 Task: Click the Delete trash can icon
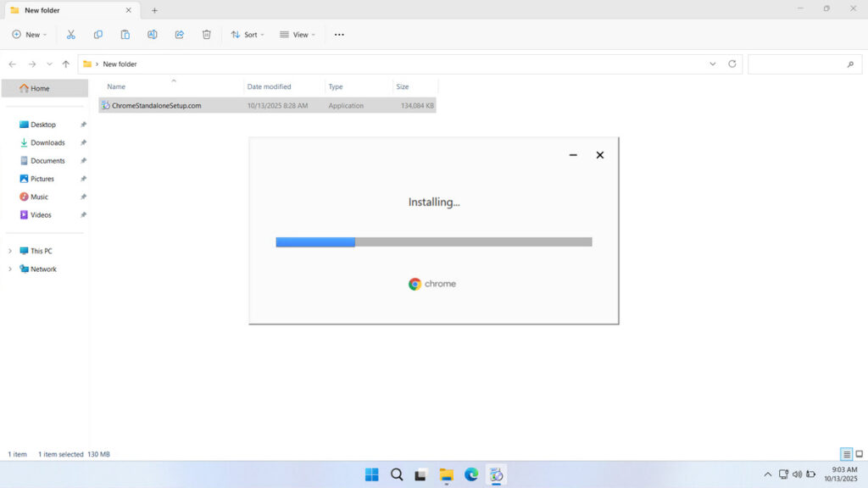(207, 35)
